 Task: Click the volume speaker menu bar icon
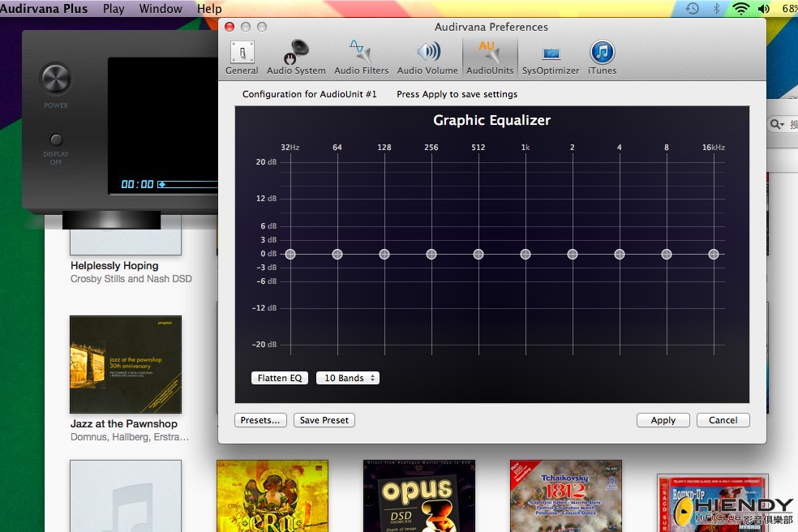[764, 8]
